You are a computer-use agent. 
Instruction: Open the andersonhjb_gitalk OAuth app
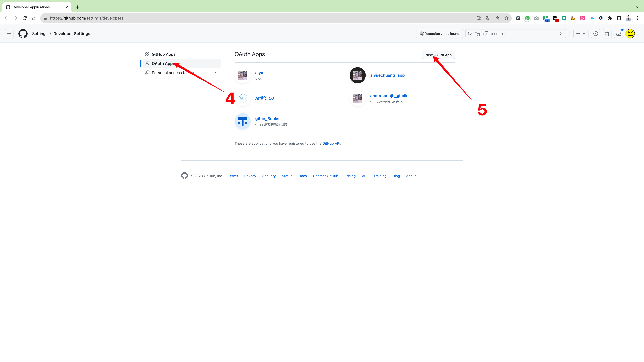click(x=389, y=96)
